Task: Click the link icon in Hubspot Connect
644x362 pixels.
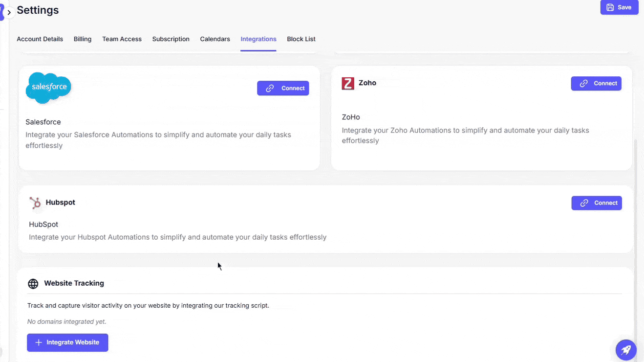Action: [584, 203]
